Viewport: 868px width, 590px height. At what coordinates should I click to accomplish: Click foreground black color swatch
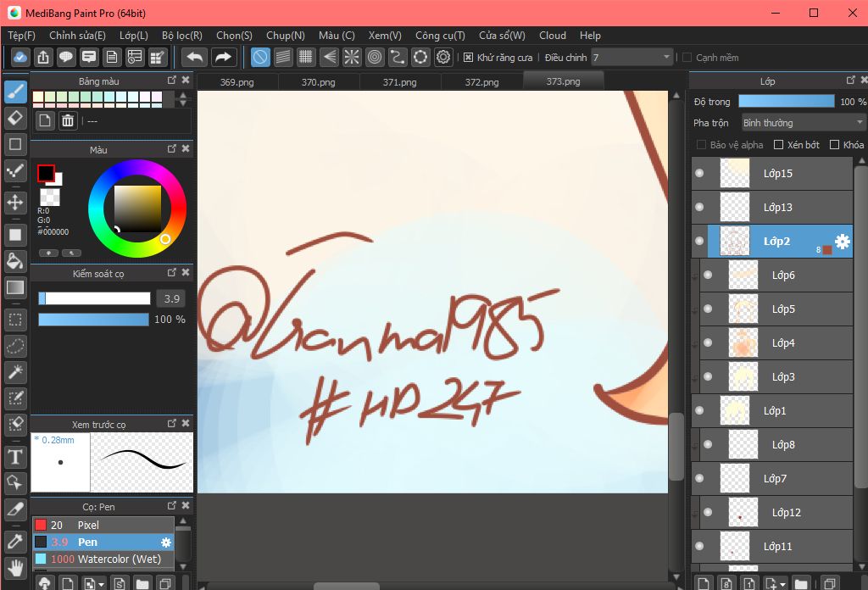[46, 173]
